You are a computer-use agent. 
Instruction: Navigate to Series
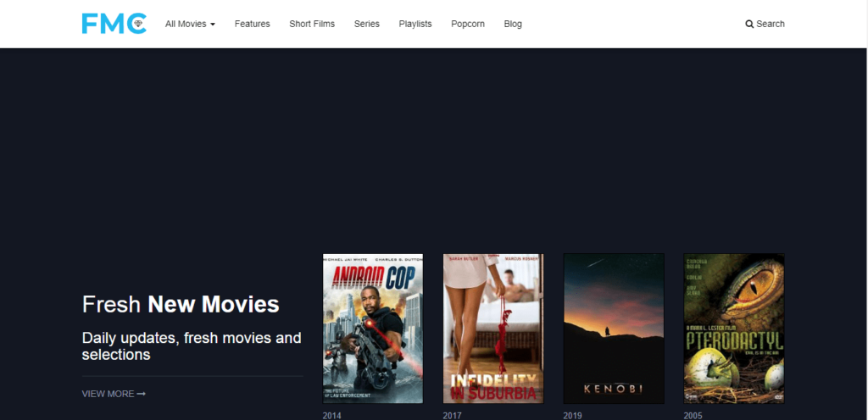pyautogui.click(x=367, y=24)
